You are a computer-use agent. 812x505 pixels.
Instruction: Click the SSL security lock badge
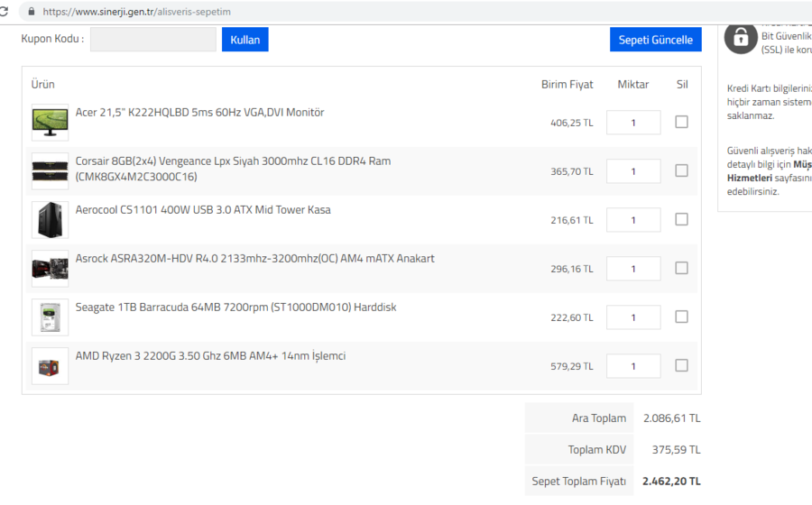click(741, 38)
